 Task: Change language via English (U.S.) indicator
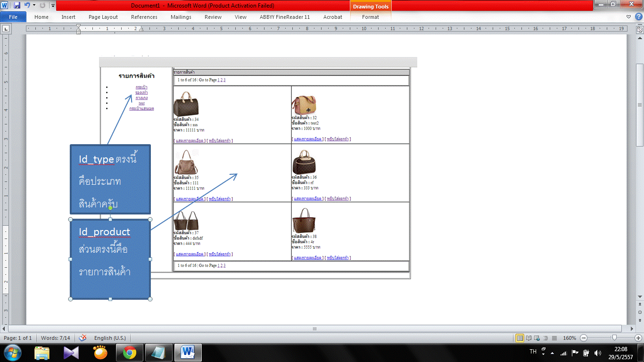pos(110,338)
